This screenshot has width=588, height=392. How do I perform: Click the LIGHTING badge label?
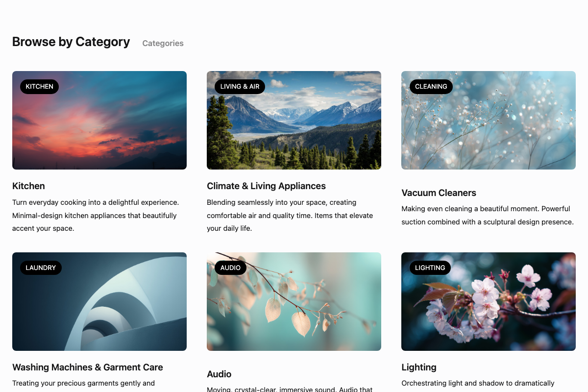click(430, 268)
